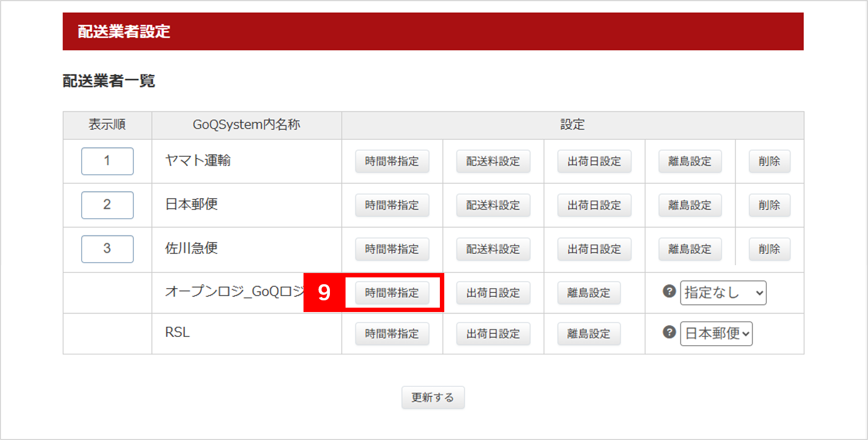This screenshot has height=440, width=868.
Task: Expand 日本郵便 dropdown in RSL row
Action: 716,334
